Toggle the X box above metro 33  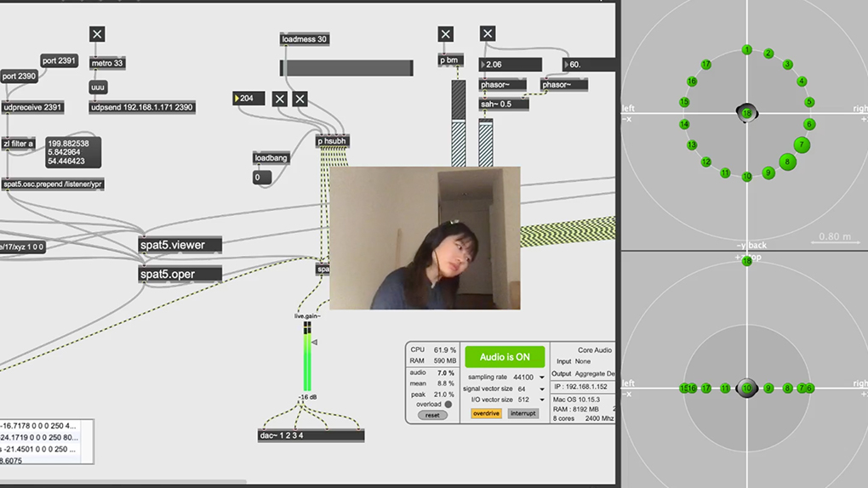[x=97, y=34]
